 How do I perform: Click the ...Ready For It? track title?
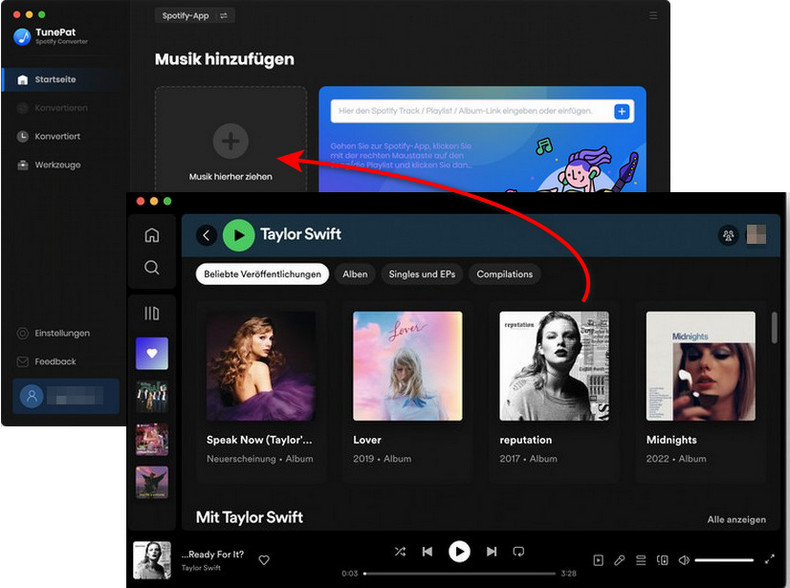tap(213, 554)
